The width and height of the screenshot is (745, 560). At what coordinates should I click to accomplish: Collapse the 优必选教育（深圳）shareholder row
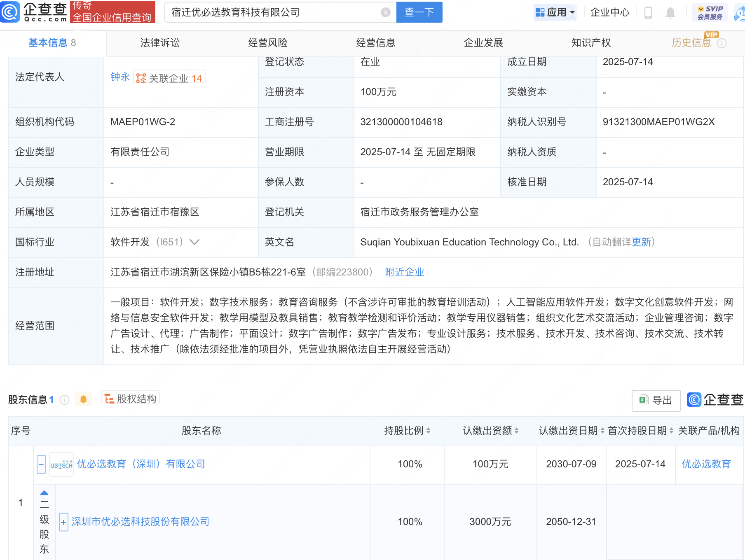click(x=41, y=464)
